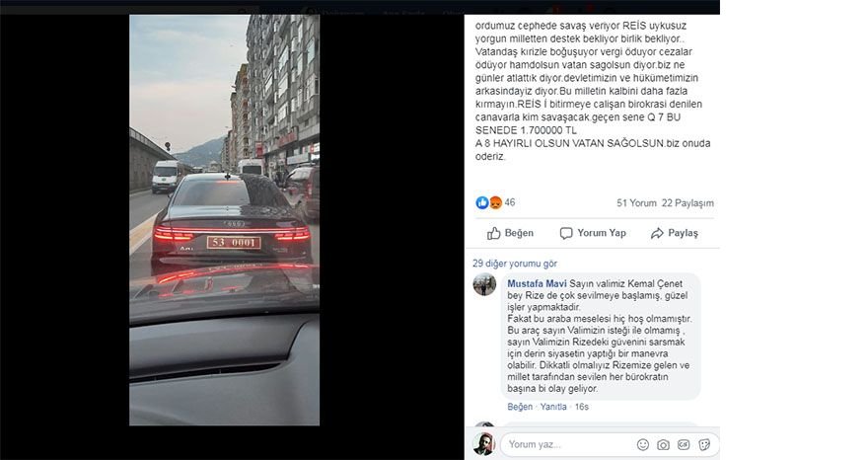The image size is (868, 460).
Task: Click Yorum Yap comment button
Action: click(593, 233)
